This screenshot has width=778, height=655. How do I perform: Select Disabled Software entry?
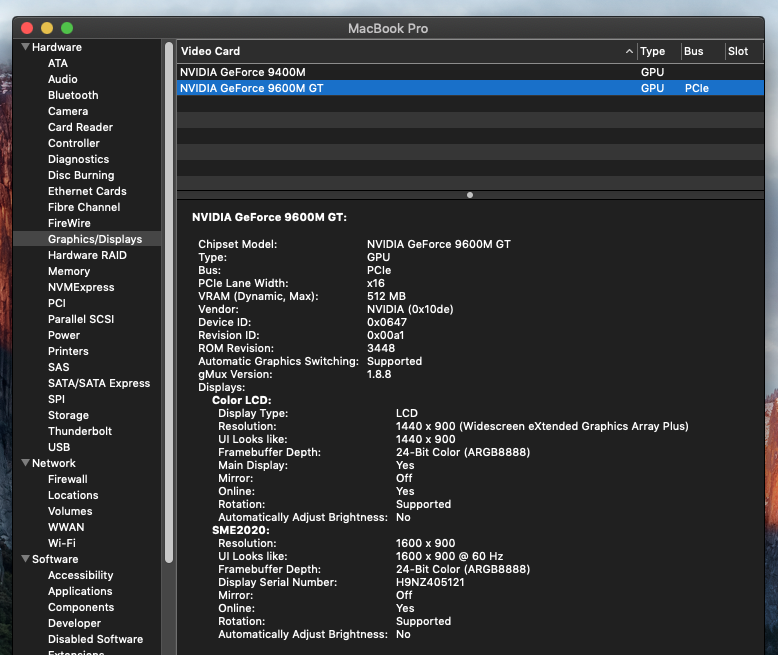95,639
